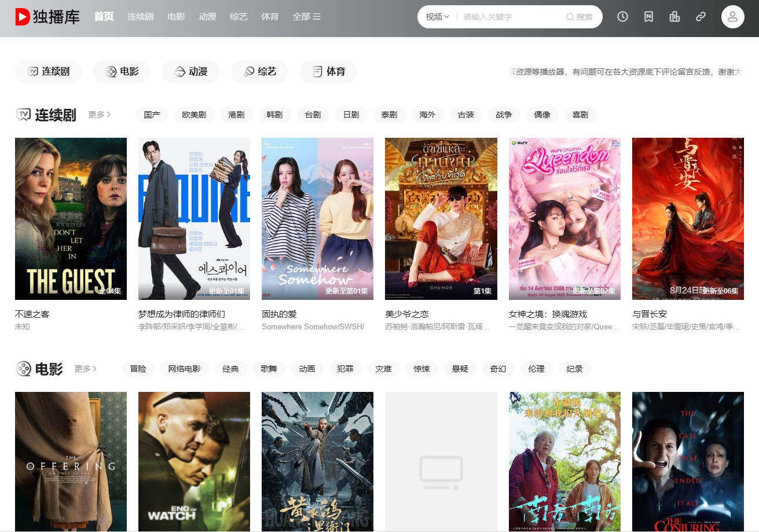Open the rankings bar chart icon
This screenshot has width=759, height=532.
tap(674, 17)
